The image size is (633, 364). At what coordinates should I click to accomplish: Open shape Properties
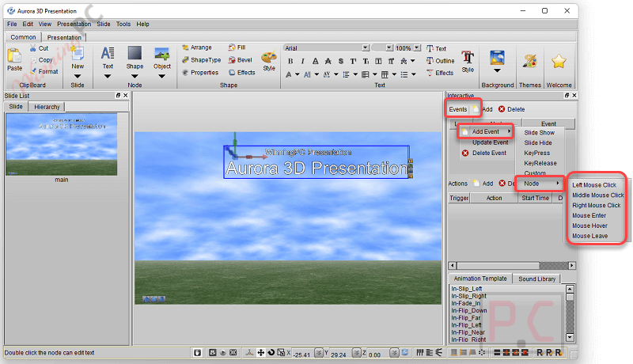coord(200,73)
